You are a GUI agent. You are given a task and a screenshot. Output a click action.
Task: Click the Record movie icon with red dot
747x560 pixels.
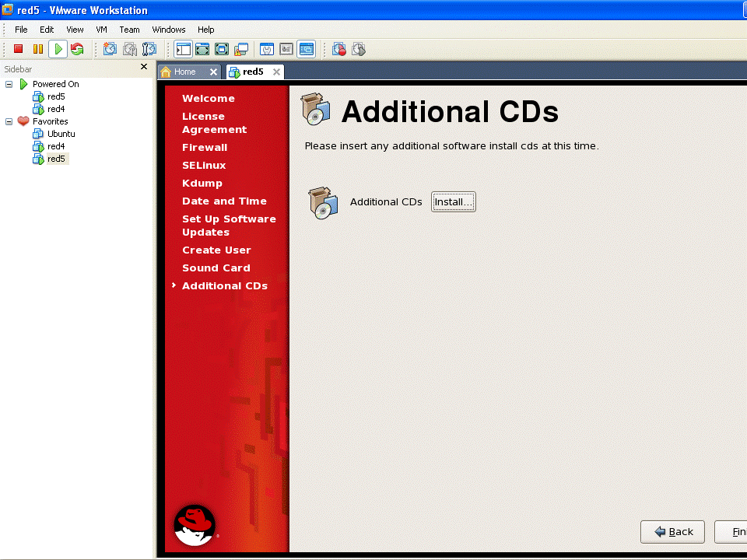339,49
